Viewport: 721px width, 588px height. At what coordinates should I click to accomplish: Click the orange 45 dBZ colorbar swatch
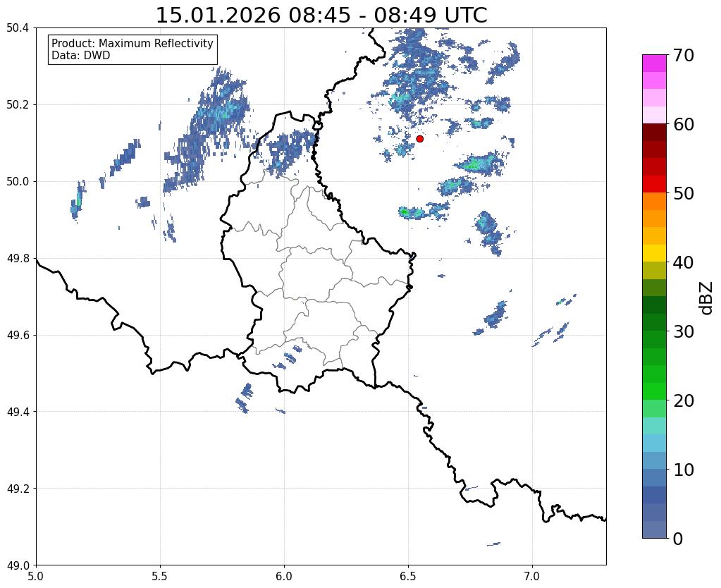tap(654, 219)
